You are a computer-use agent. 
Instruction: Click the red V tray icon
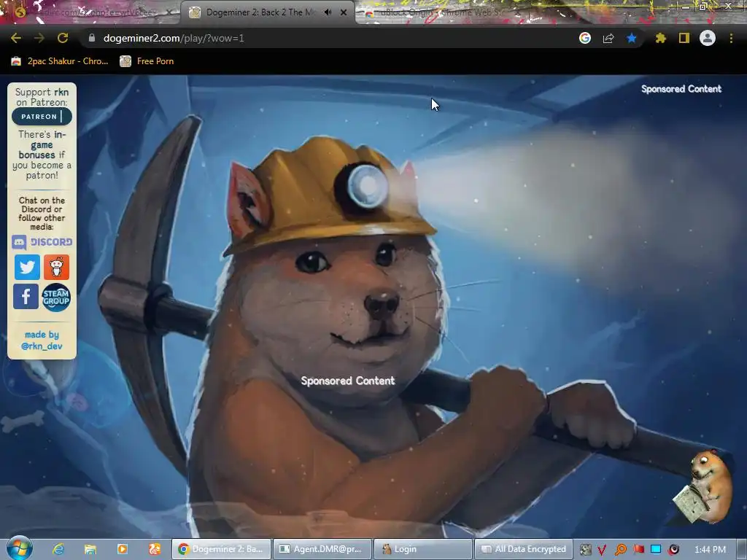602,550
